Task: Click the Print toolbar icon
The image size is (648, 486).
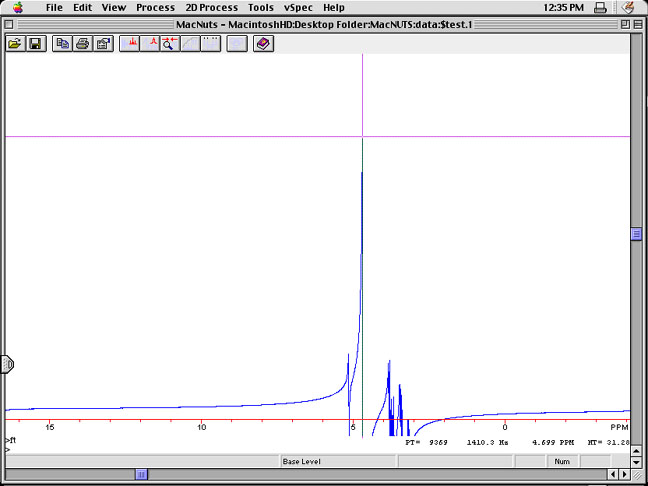Action: 82,44
